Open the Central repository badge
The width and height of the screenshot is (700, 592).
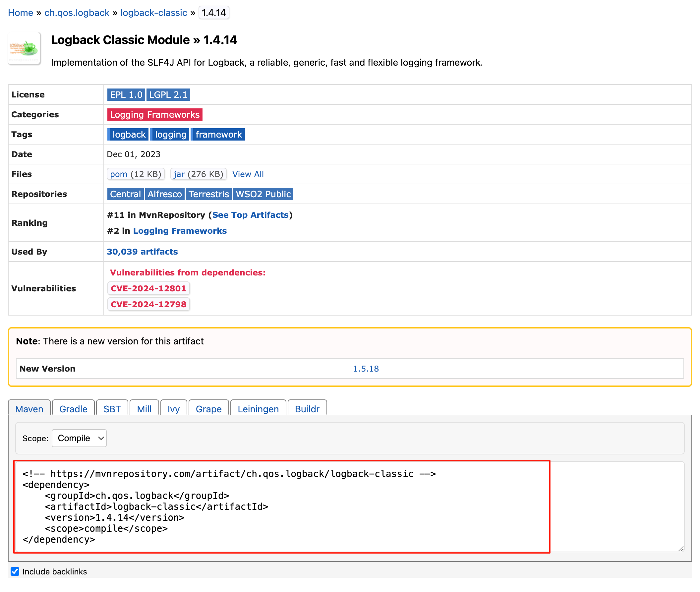pyautogui.click(x=125, y=194)
